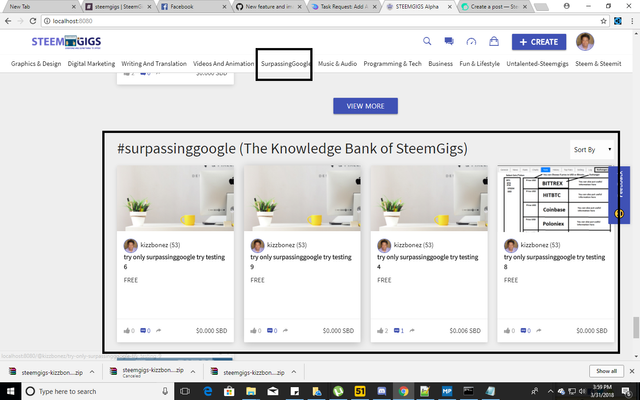Bookmark this page with the star icon

[x=604, y=21]
